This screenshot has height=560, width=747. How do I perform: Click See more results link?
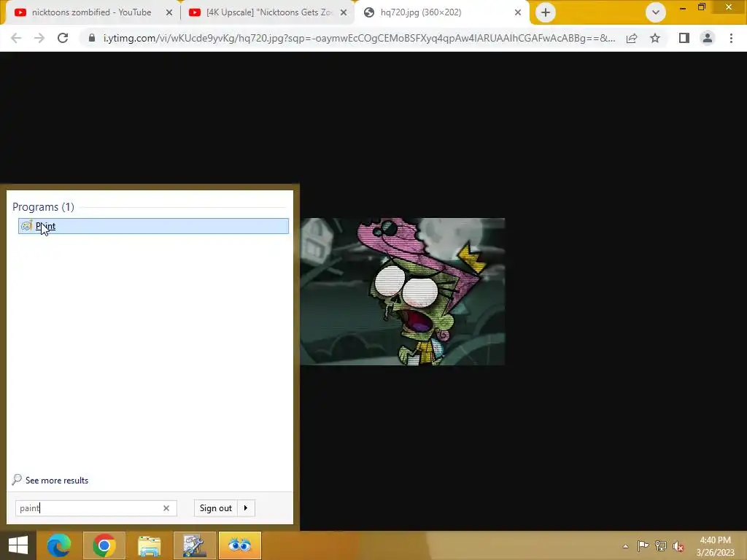[x=57, y=480]
